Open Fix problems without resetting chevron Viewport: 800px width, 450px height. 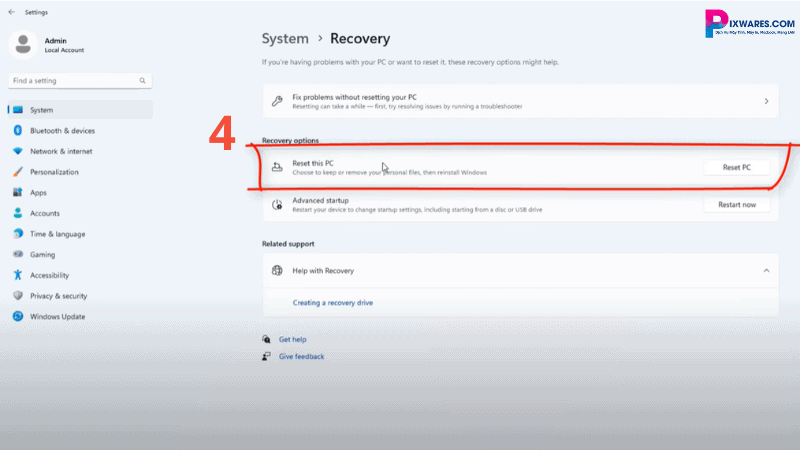pos(766,101)
